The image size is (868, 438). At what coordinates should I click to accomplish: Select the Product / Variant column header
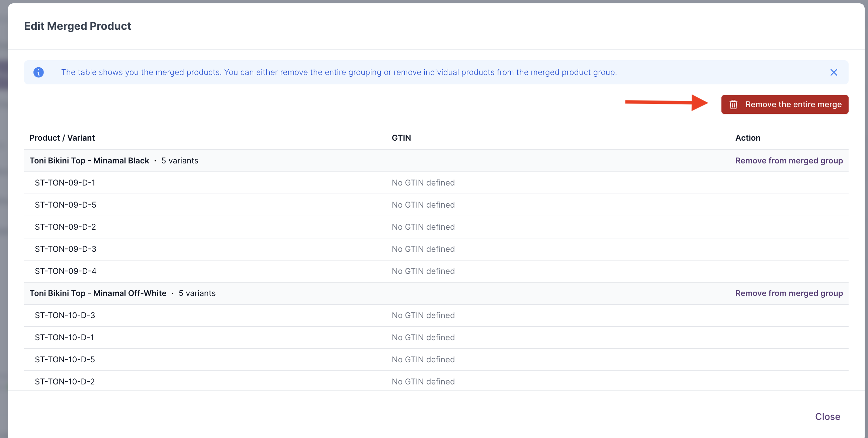(x=62, y=138)
